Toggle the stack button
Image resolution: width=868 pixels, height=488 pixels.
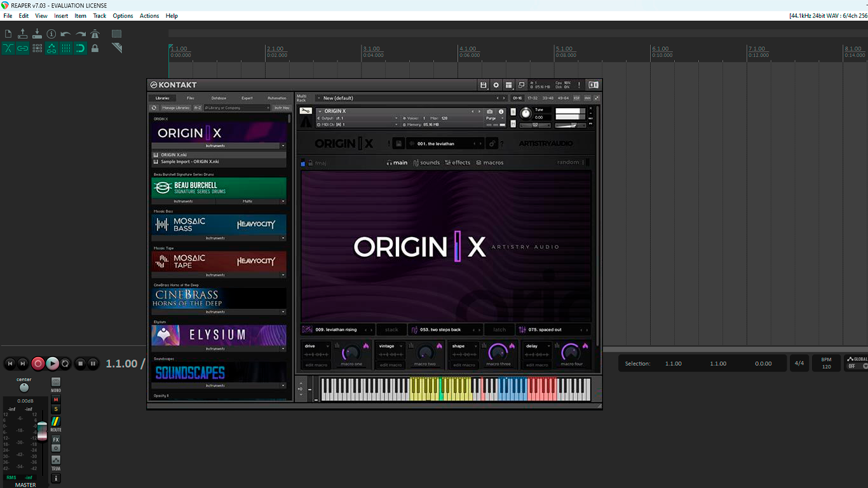coord(392,330)
